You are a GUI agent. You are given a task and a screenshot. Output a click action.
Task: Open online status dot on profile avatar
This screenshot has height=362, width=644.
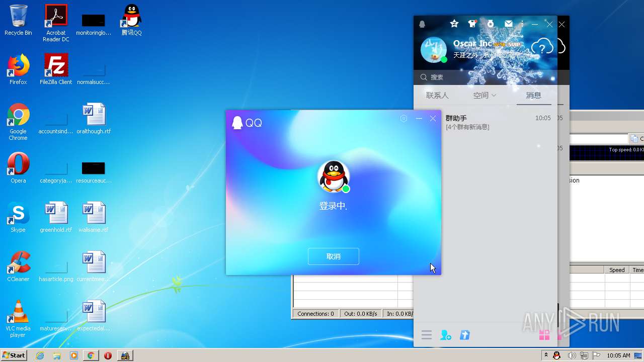(444, 59)
